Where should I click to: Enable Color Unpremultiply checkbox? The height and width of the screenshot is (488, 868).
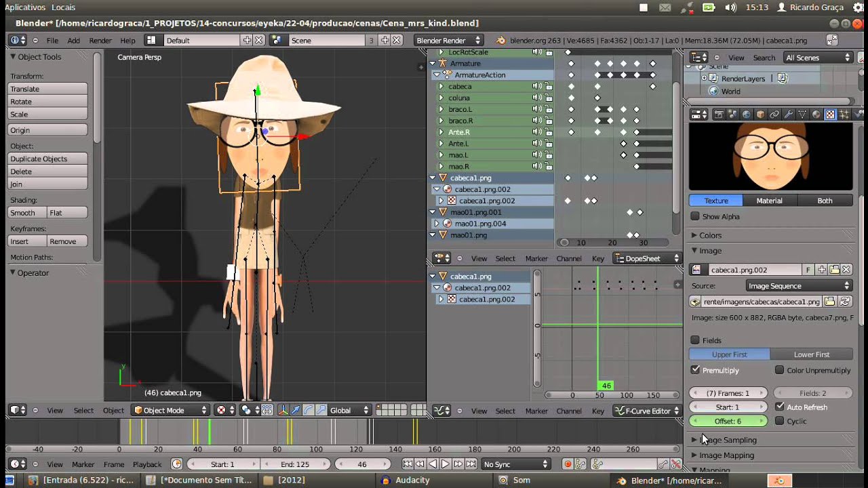[x=779, y=370]
